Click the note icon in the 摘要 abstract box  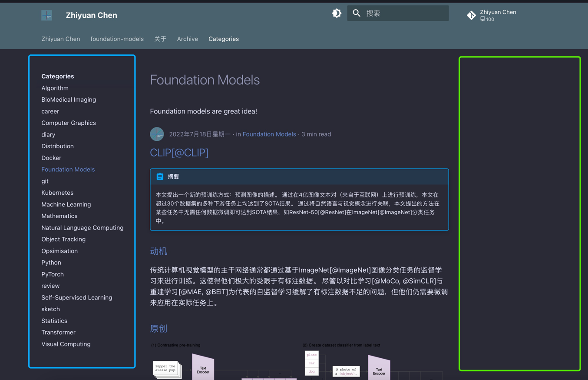tap(159, 176)
